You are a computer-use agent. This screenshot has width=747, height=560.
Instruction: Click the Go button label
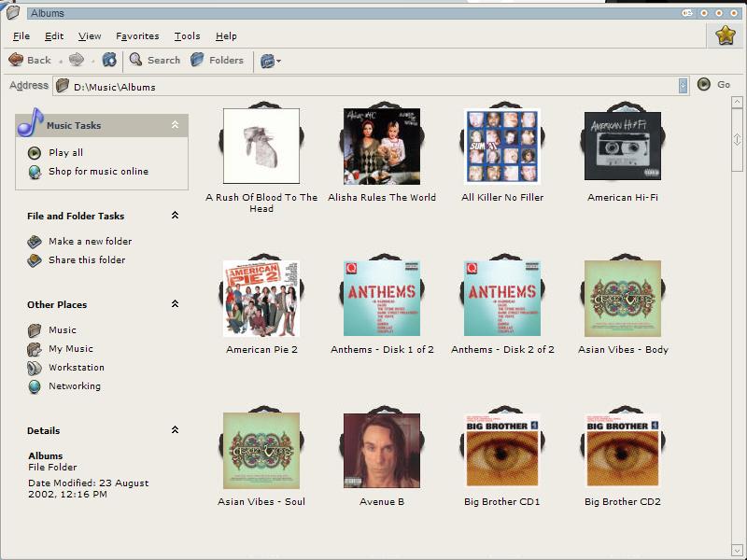click(x=724, y=85)
